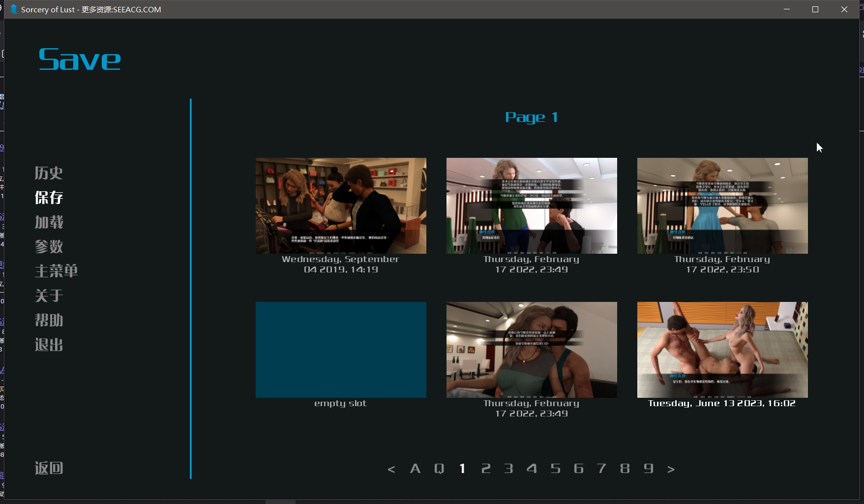The image size is (864, 504).
Task: Select the 加载 load menu item
Action: point(49,222)
